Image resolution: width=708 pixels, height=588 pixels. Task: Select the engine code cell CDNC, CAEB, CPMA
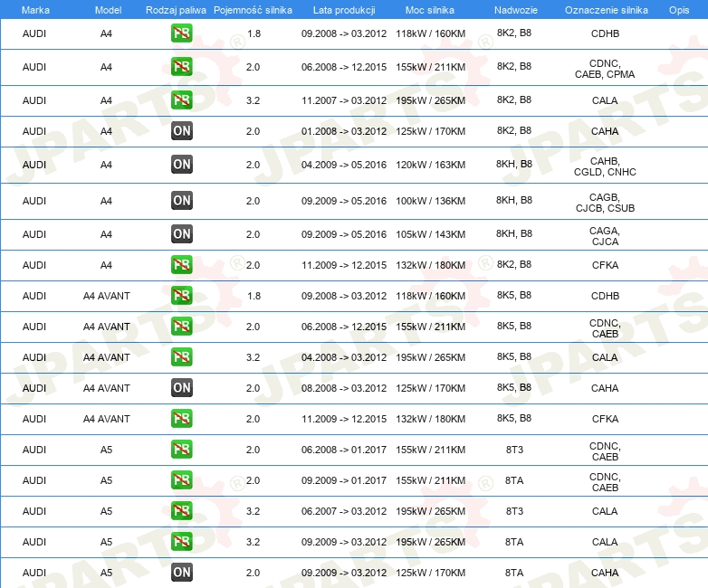point(605,69)
